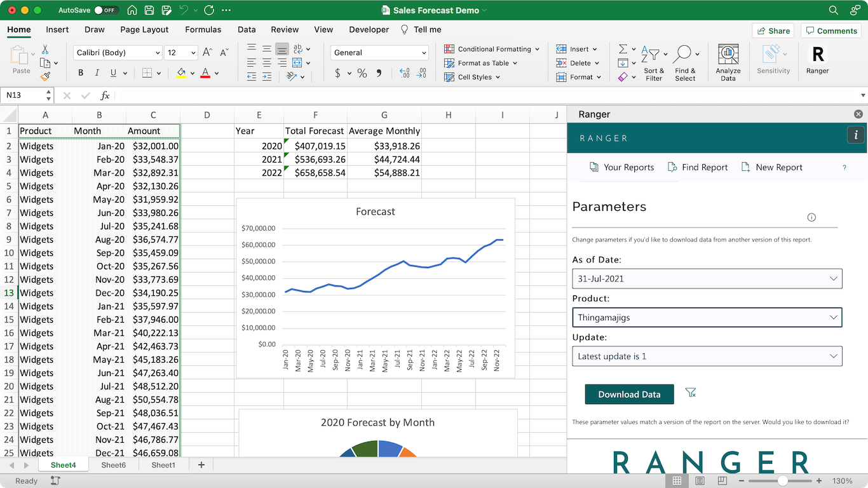The image size is (868, 488).
Task: Click the Download Data button
Action: [x=628, y=394]
